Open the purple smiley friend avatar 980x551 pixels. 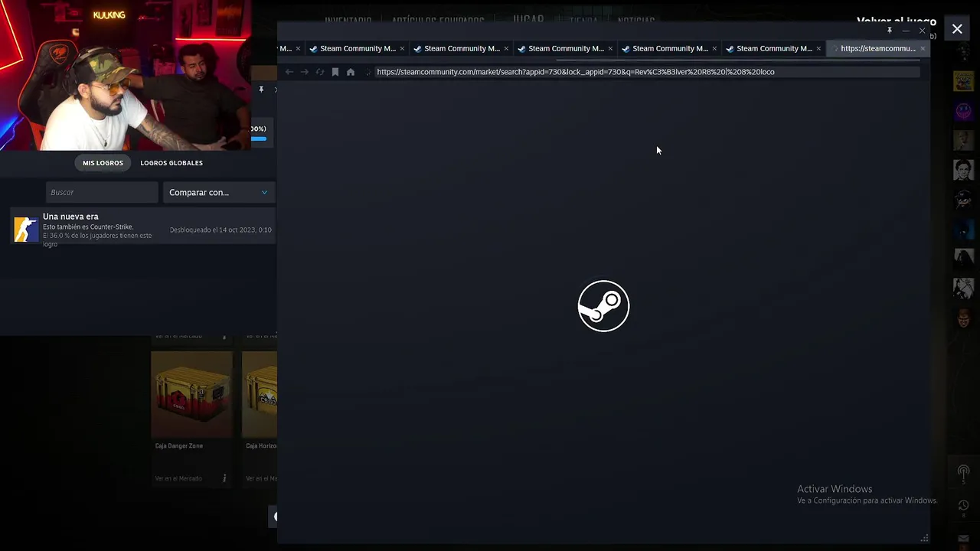963,111
